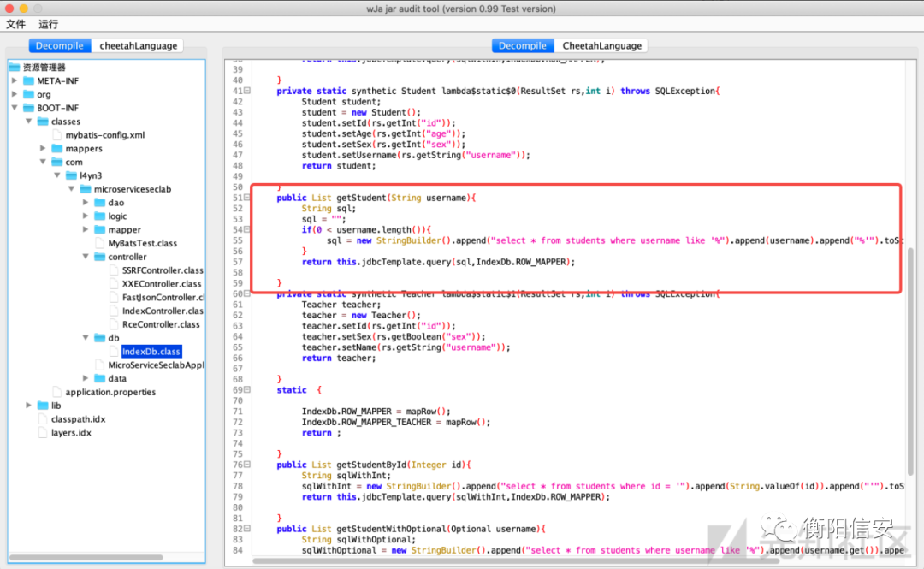This screenshot has width=924, height=569.
Task: Collapse the com folder arrow
Action: 43,163
